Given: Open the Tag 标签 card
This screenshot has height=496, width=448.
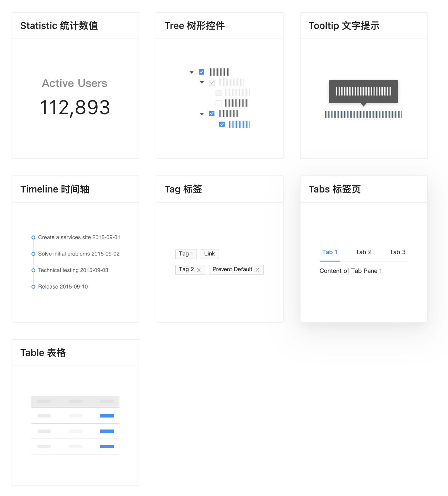Looking at the screenshot, I should (x=219, y=249).
